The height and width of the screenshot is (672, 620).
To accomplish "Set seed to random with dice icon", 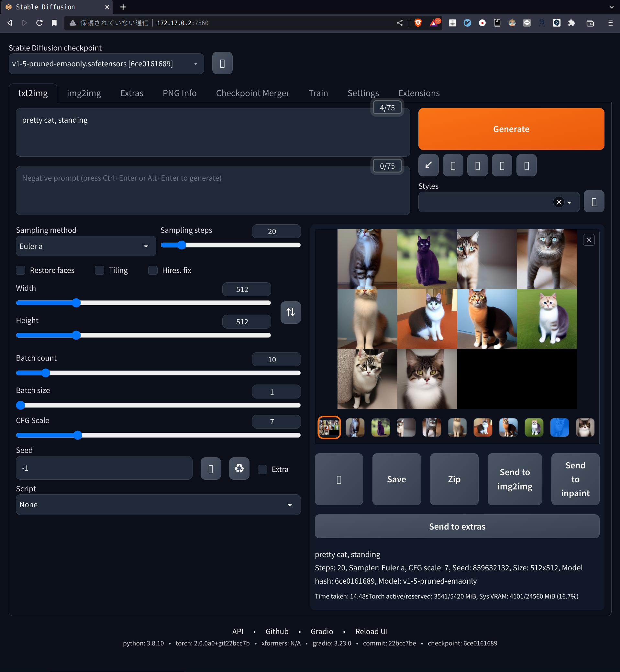I will pyautogui.click(x=211, y=468).
